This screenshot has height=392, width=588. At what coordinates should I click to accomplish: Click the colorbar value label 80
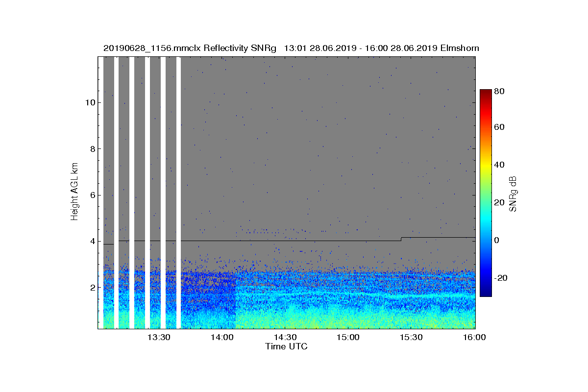499,91
